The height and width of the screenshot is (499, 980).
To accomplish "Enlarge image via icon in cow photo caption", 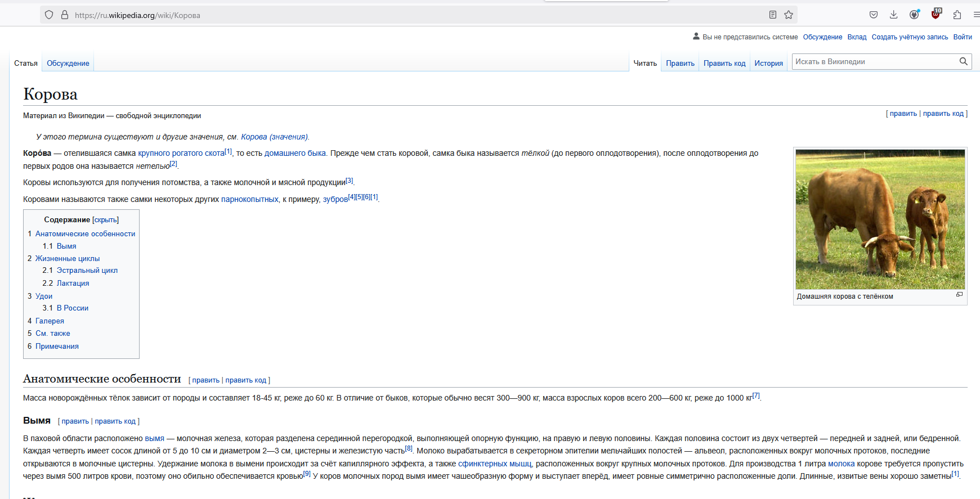I will pos(959,294).
